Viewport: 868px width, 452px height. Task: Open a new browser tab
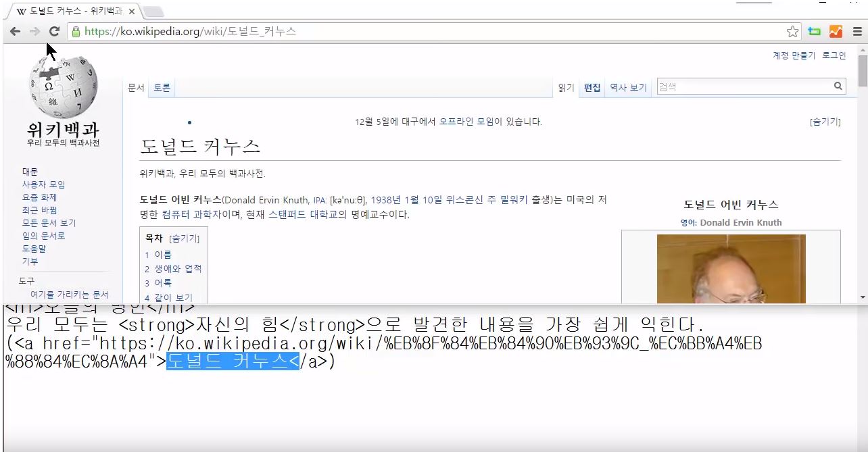pos(153,11)
